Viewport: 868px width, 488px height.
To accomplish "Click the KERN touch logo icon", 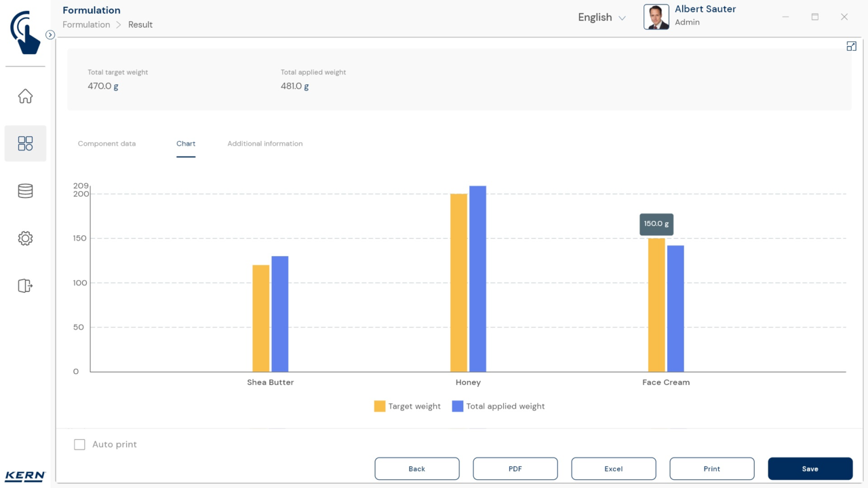I will [x=25, y=32].
